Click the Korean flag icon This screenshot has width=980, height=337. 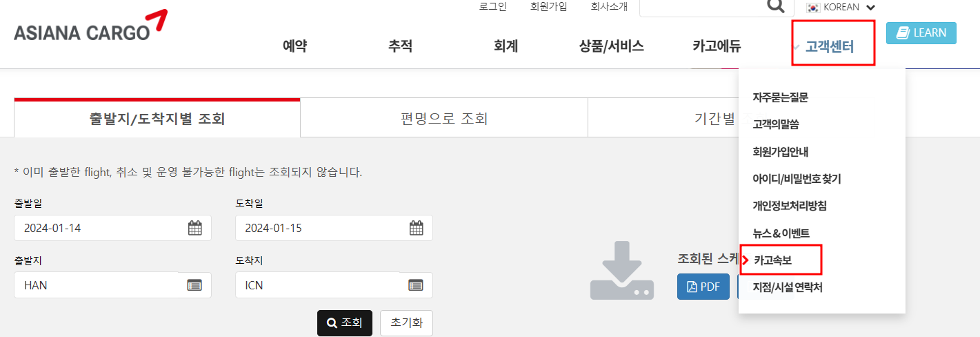pos(814,8)
